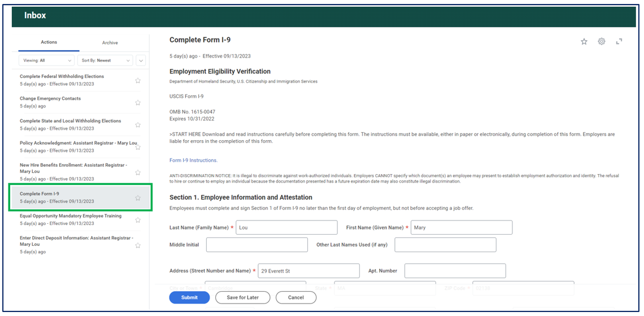Open the Sort By: Newest dropdown
Viewport: 644px width, 316px height.
105,60
